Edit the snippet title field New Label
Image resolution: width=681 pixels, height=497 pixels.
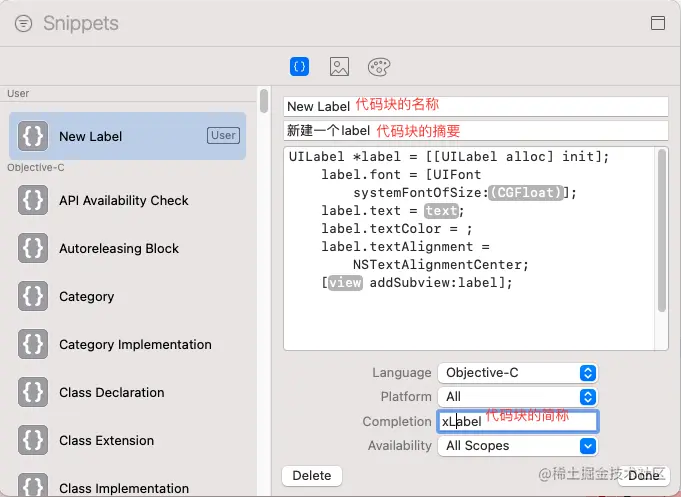[x=476, y=106]
